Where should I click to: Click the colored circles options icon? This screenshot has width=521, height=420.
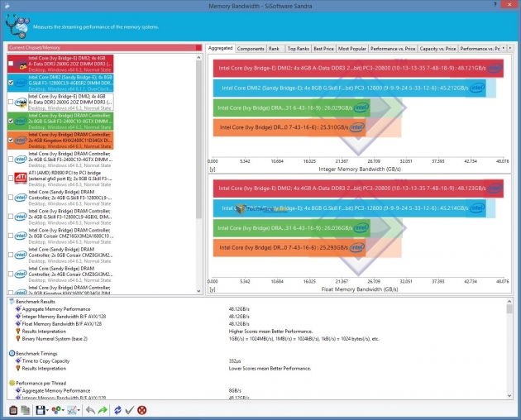tap(56, 410)
